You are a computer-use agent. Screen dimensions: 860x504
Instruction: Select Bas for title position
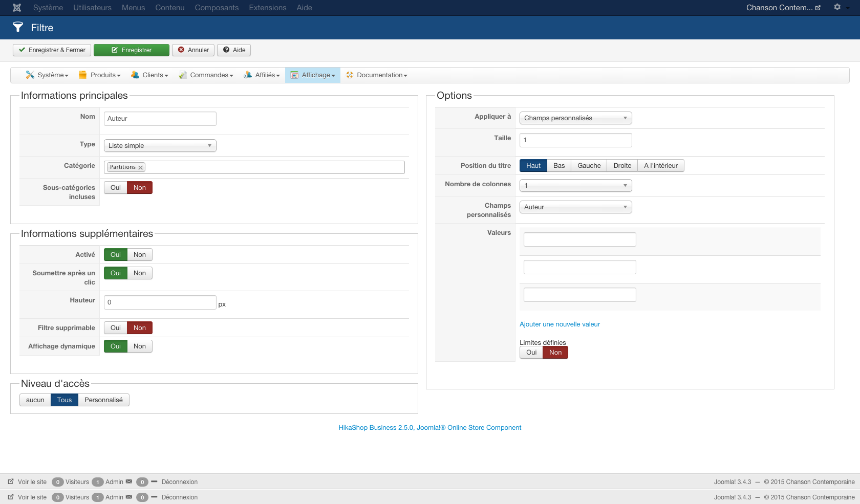(x=559, y=166)
